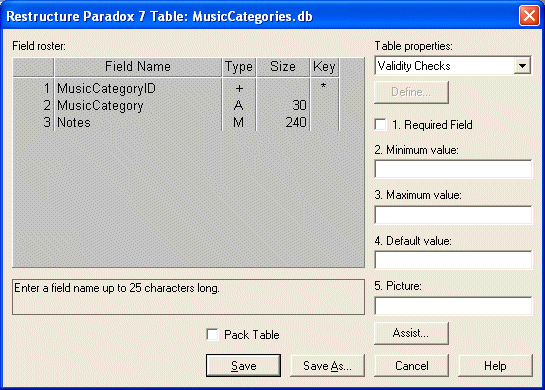Focus the Minimum value input field

click(x=453, y=169)
